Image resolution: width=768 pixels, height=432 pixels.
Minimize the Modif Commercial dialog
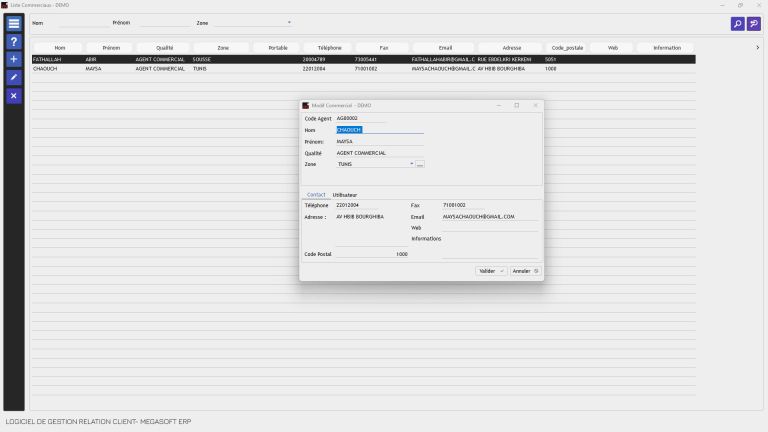tap(499, 105)
